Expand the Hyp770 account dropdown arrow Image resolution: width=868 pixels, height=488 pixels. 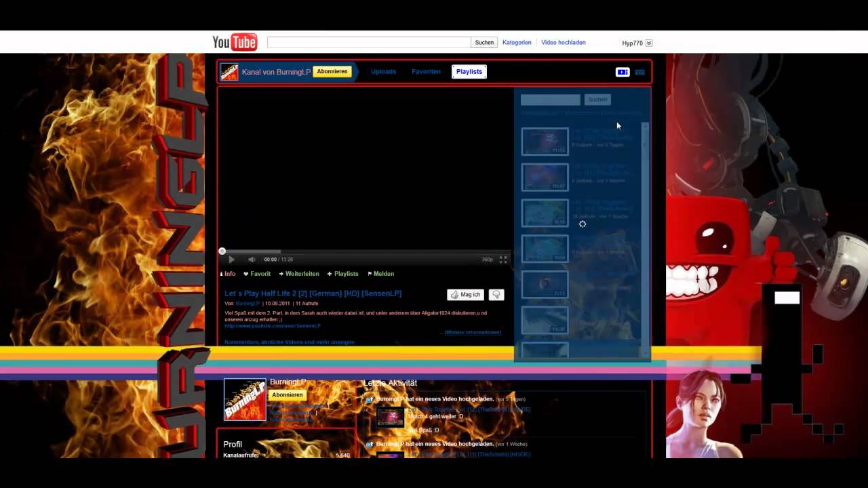tap(649, 43)
